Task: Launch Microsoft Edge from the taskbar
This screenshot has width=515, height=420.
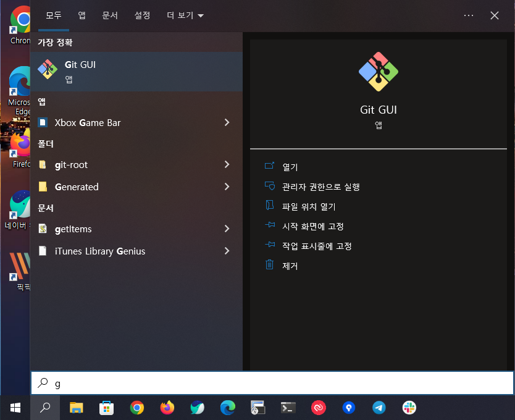Action: click(228, 408)
